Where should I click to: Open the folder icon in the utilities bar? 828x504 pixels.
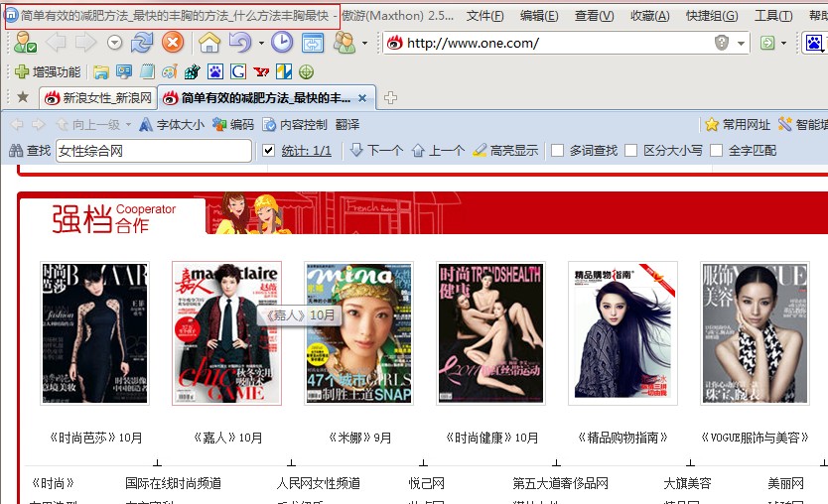101,71
